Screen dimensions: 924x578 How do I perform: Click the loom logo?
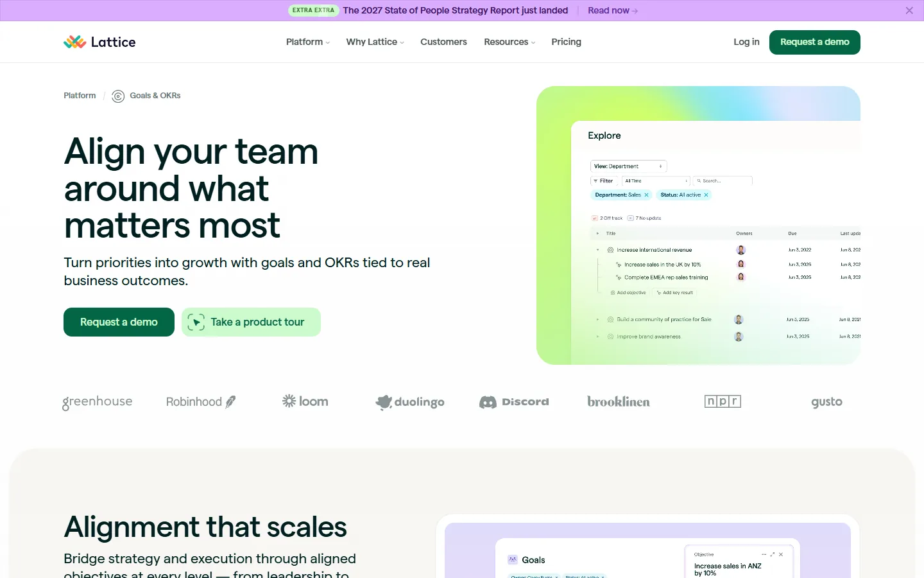(305, 401)
